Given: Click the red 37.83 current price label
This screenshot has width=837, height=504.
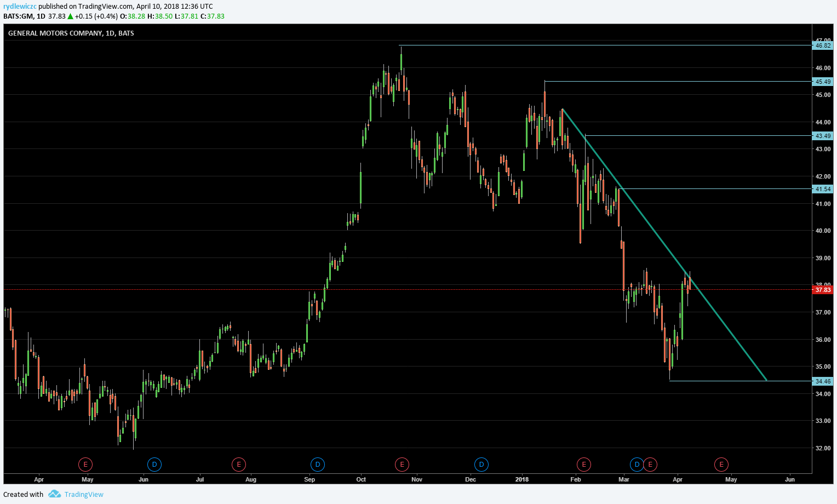Looking at the screenshot, I should (x=822, y=290).
